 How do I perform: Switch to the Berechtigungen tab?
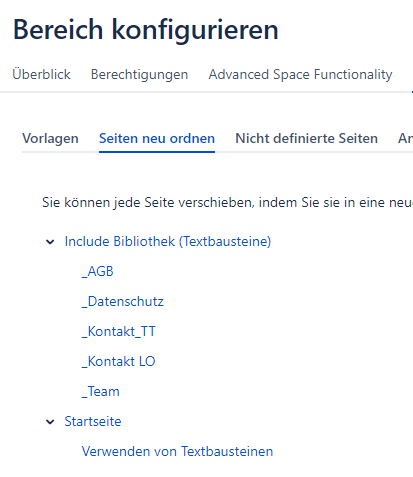139,74
